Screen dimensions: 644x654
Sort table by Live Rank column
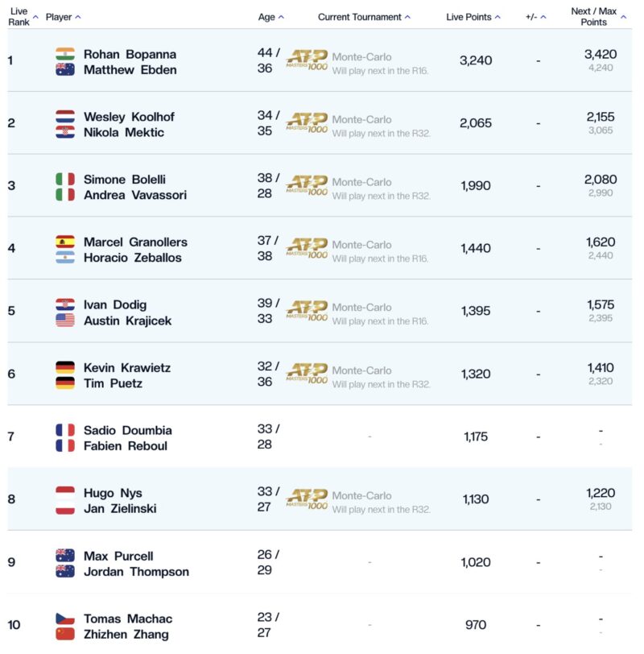tap(19, 17)
